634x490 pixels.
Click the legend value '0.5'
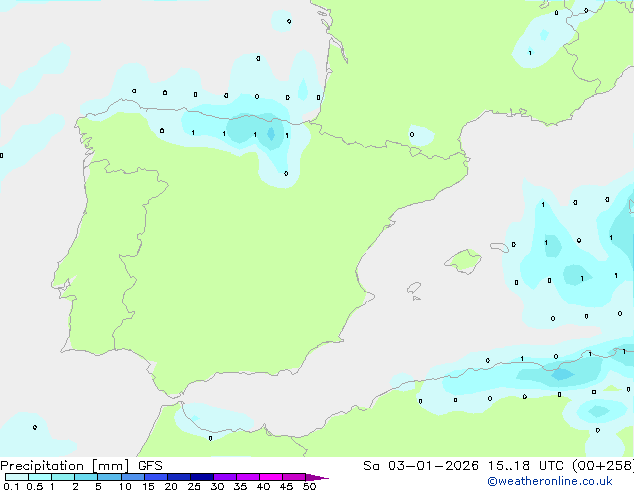tap(34, 486)
